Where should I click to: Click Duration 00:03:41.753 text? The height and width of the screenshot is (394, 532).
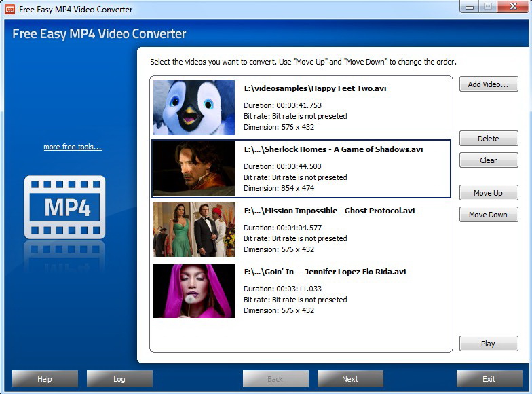282,105
